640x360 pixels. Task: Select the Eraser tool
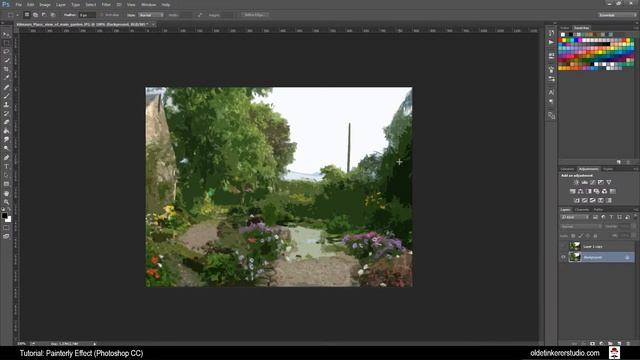click(6, 122)
